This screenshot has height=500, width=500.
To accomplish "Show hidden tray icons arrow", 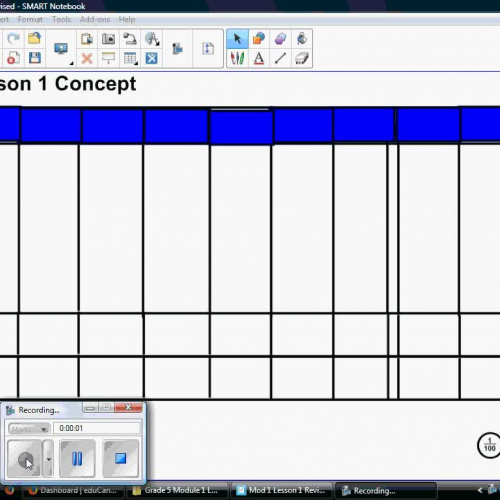I will click(x=480, y=490).
